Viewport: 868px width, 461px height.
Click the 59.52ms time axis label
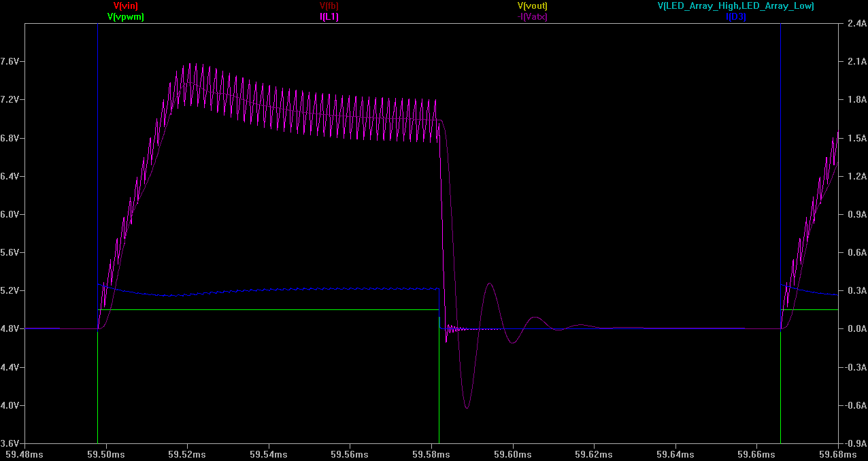point(188,454)
